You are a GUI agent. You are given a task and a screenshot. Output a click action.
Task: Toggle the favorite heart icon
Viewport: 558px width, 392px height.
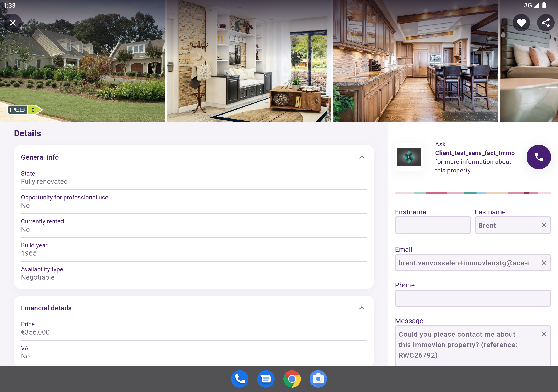point(521,22)
